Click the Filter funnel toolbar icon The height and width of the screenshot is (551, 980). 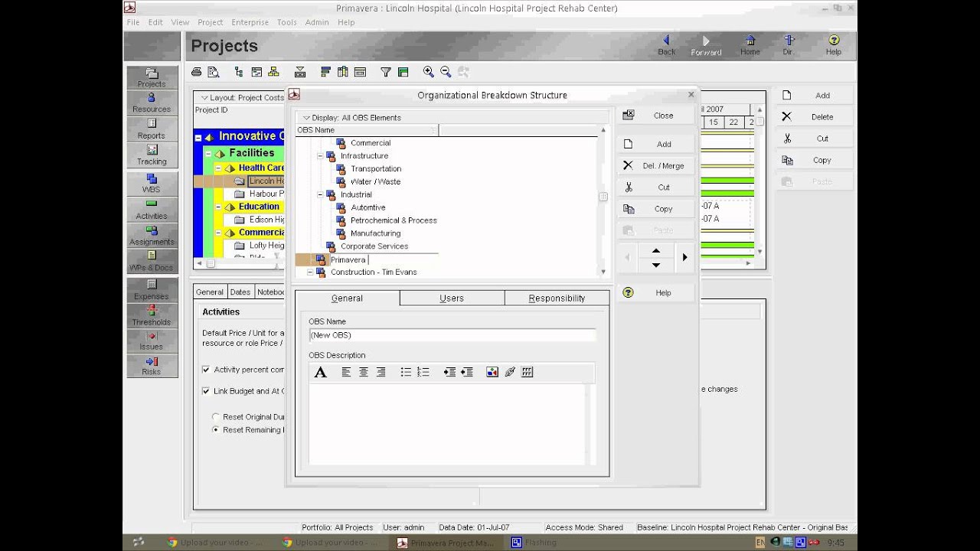tap(386, 72)
